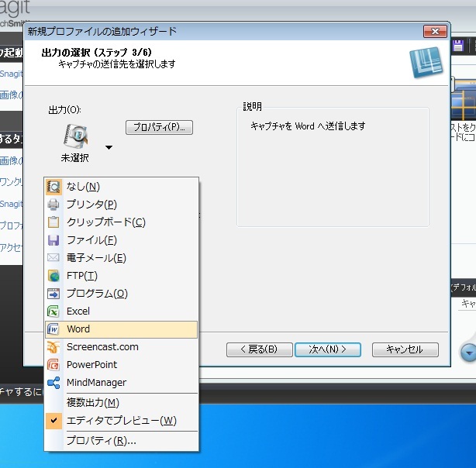The image size is (476, 468).
Task: Choose プリンタ(P) as output
Action: pyautogui.click(x=122, y=205)
